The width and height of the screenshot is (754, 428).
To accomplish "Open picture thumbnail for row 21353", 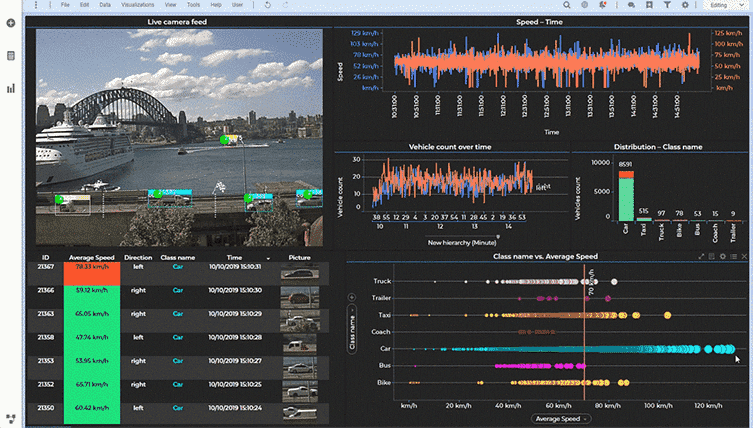I will (300, 367).
